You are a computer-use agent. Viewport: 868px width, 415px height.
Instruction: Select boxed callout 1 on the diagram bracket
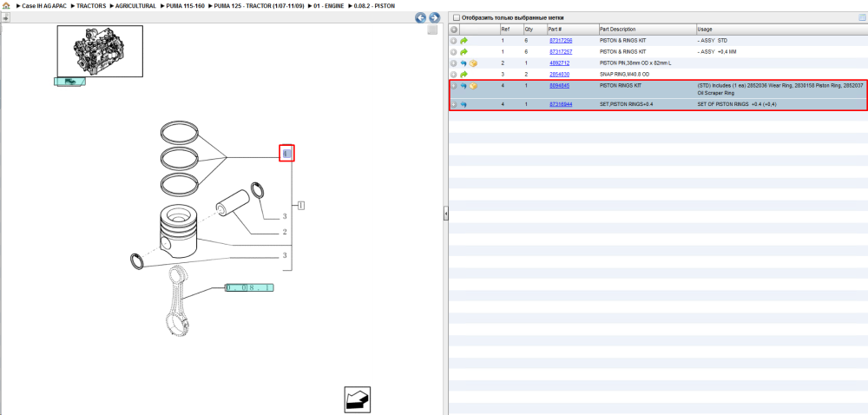click(x=301, y=206)
